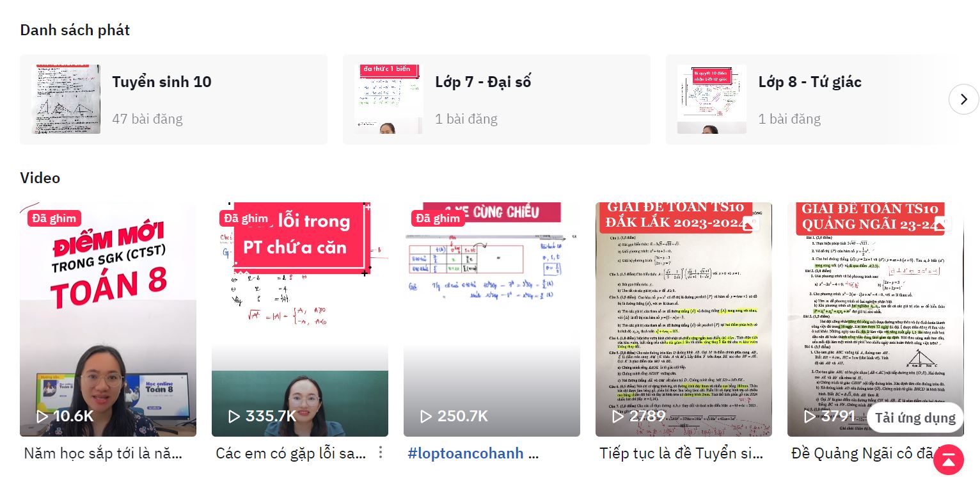This screenshot has width=980, height=477.
Task: Click the #loptoancohanh hashtag link
Action: click(x=466, y=453)
